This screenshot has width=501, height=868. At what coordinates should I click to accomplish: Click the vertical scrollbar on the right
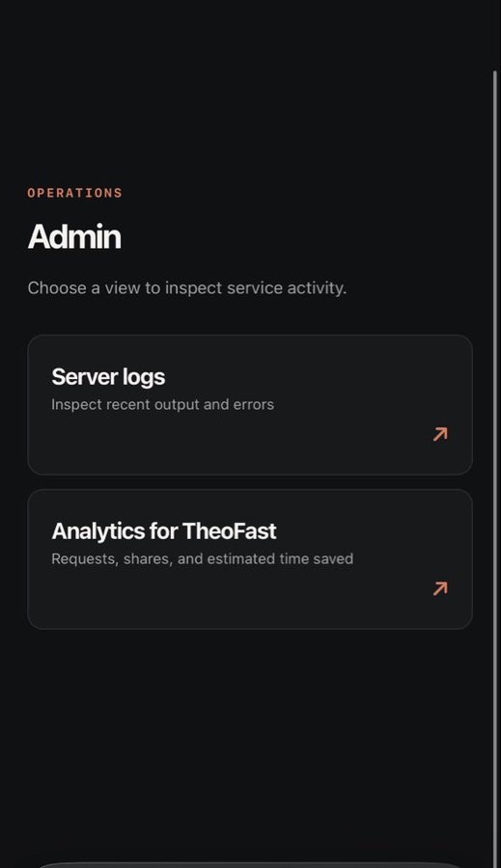(495, 470)
